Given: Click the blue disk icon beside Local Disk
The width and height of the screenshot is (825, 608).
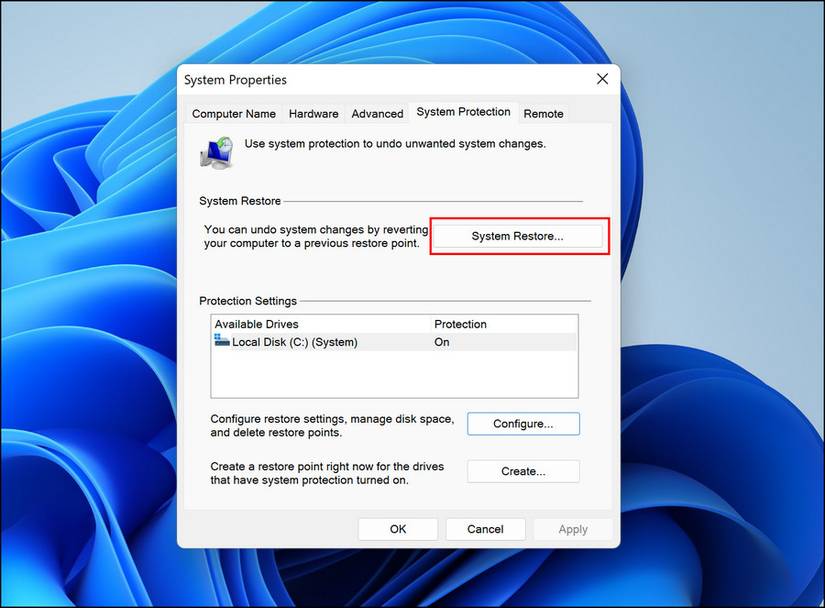Looking at the screenshot, I should [223, 341].
